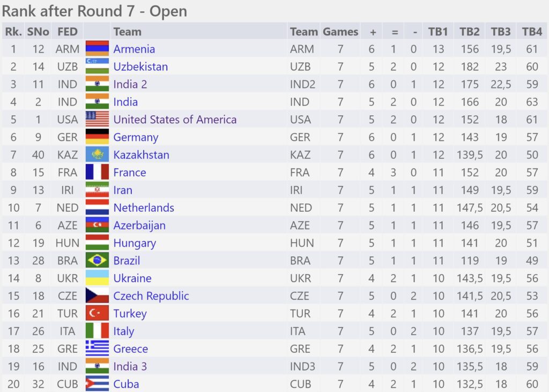Click the Turkey flag icon

[97, 313]
